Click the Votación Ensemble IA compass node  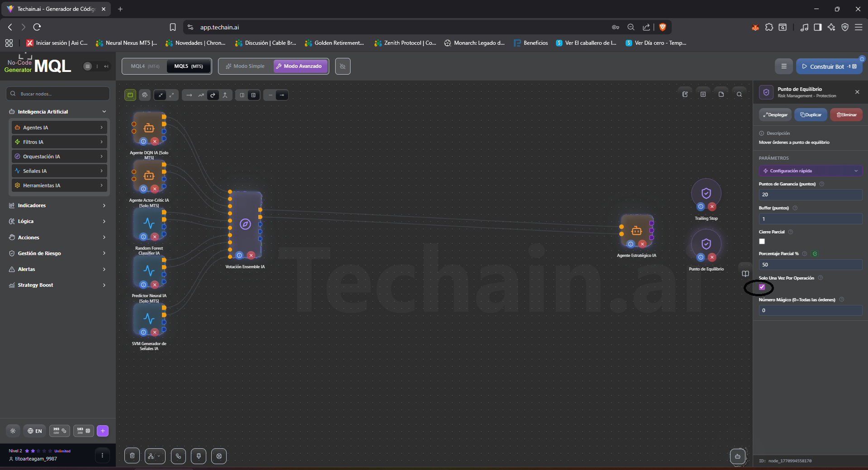245,224
